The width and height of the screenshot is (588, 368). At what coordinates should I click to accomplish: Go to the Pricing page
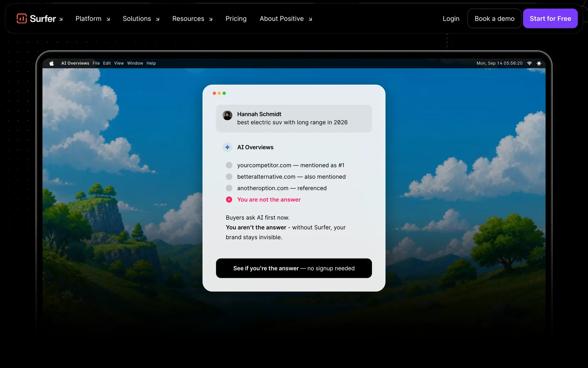coord(236,18)
